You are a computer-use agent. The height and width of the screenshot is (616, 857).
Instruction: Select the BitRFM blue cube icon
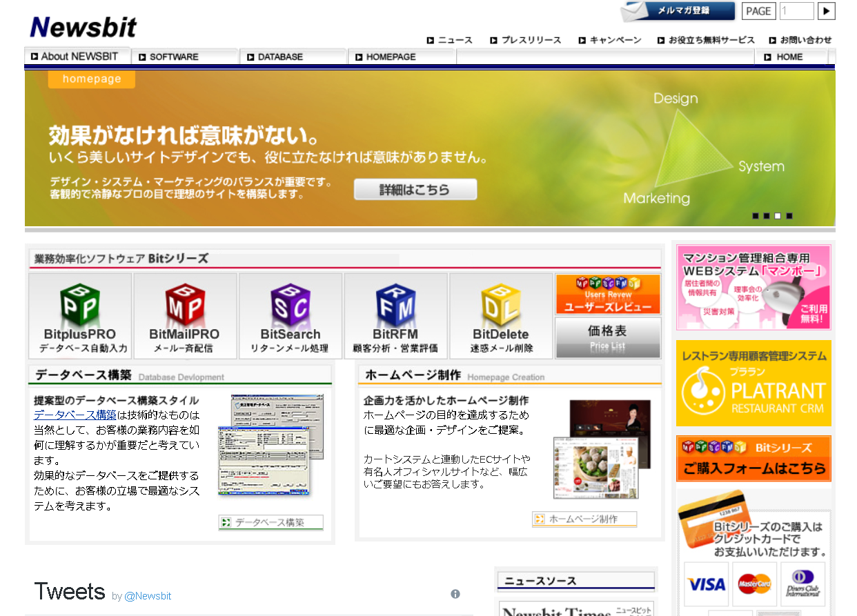tap(395, 304)
